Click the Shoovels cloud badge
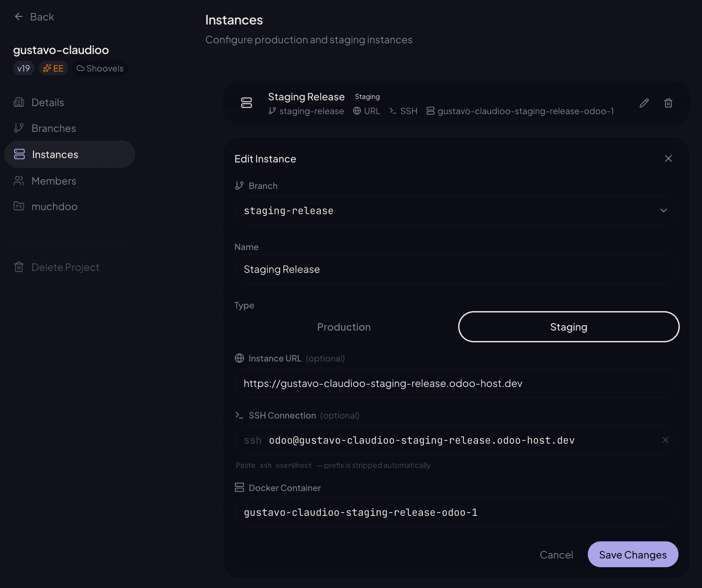 click(x=100, y=68)
